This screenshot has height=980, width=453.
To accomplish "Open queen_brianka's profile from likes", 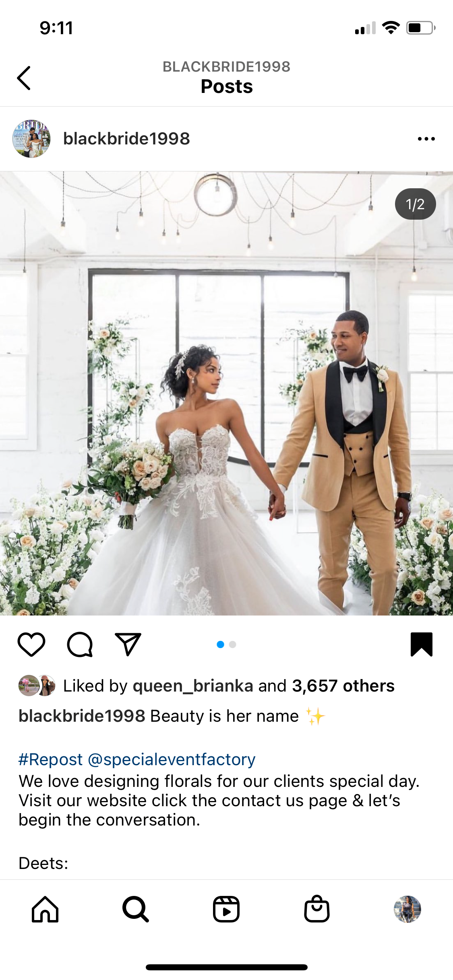I will [193, 686].
